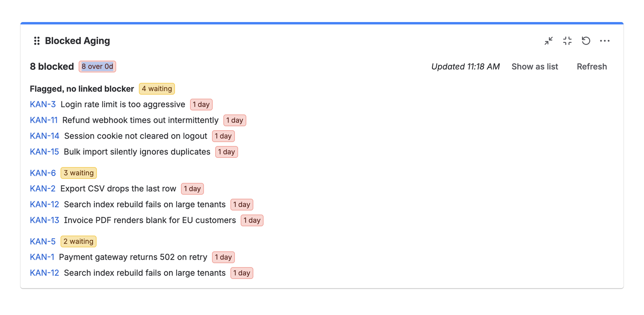Image resolution: width=644 pixels, height=315 pixels.
Task: Open issue link KAN-1
Action: [x=42, y=257]
